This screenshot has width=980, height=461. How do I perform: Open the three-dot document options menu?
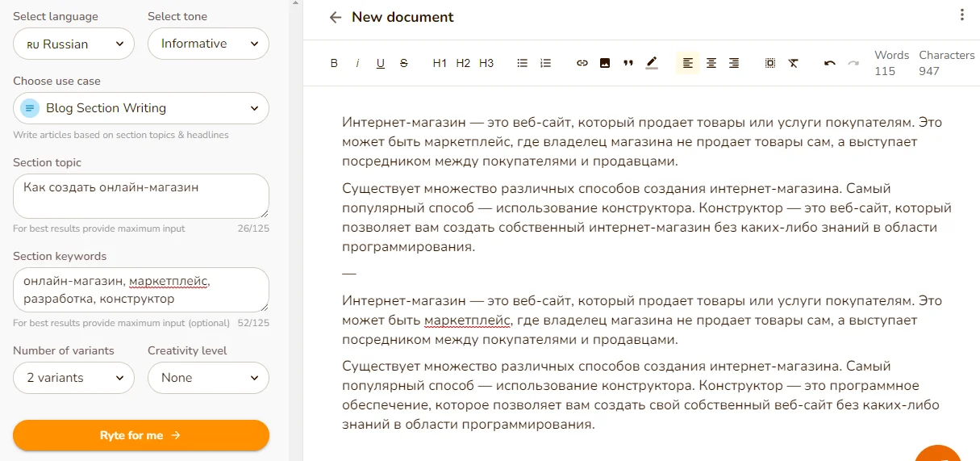961,15
